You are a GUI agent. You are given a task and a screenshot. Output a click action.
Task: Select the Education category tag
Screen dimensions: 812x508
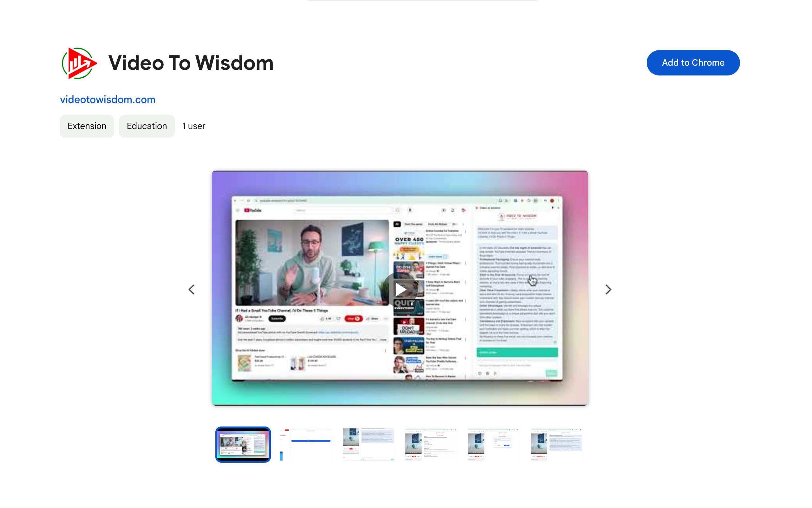tap(146, 126)
